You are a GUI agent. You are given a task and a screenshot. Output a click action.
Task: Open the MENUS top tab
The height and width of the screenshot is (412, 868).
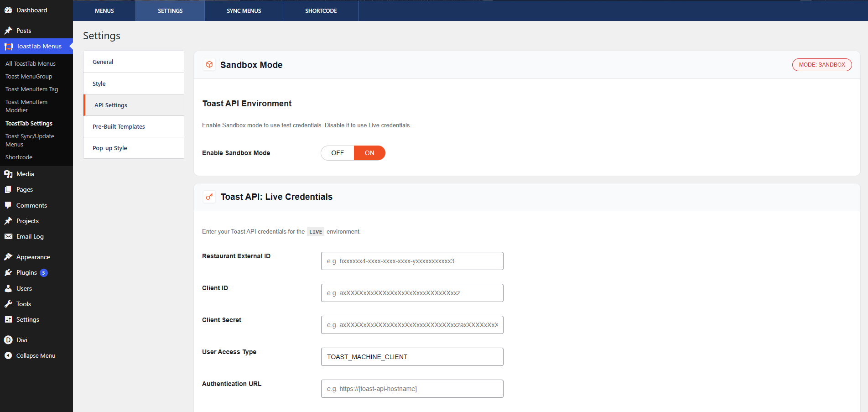coord(104,10)
